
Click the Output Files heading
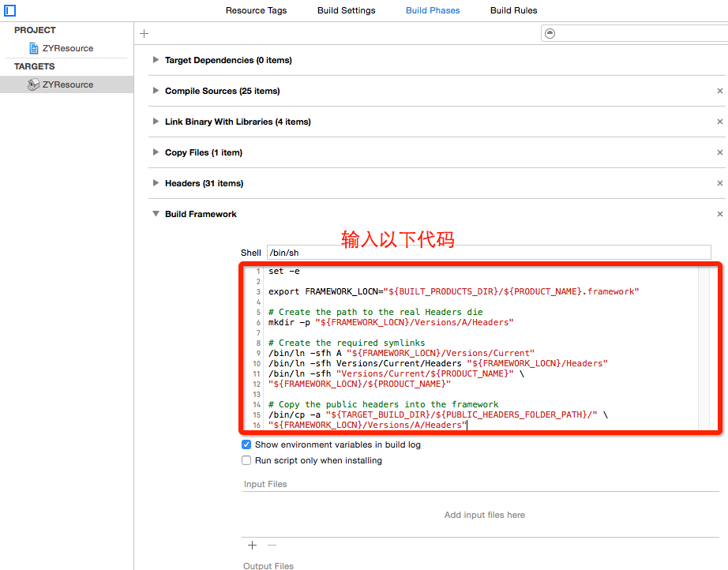(x=268, y=565)
